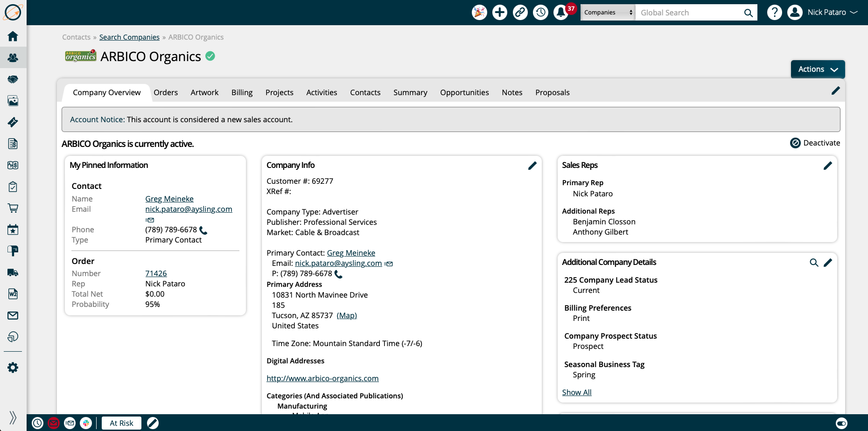The width and height of the screenshot is (868, 431).
Task: Open the Actions dropdown menu
Action: click(x=817, y=69)
